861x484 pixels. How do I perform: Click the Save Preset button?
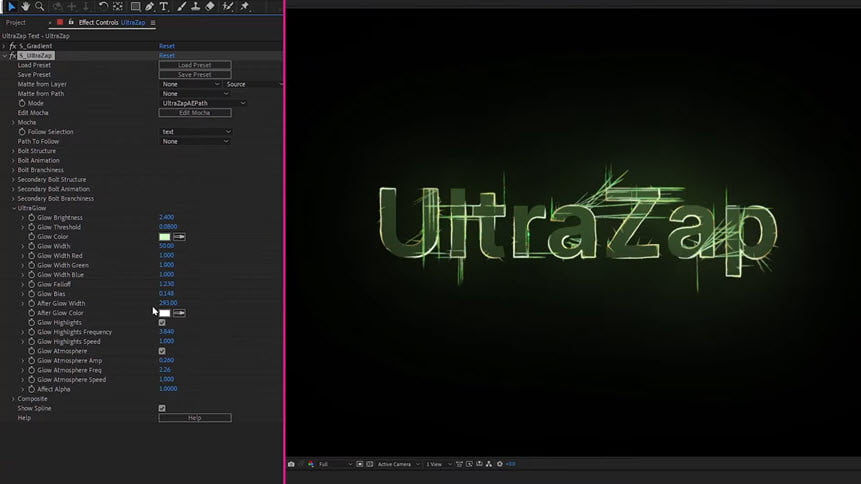(x=195, y=75)
